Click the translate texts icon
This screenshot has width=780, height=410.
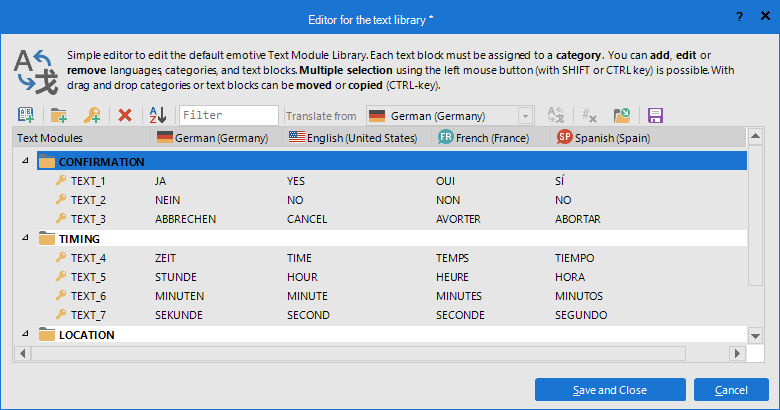click(x=556, y=115)
